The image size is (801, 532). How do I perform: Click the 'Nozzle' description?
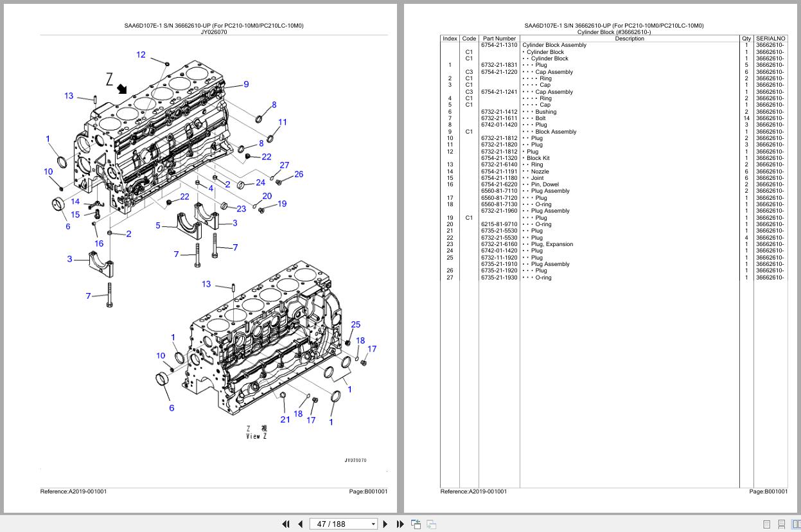pos(540,172)
